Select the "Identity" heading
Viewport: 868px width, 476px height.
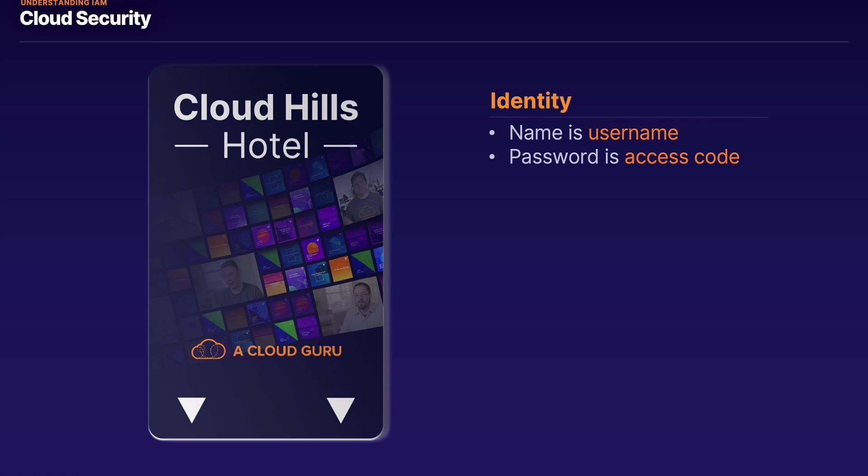point(531,101)
